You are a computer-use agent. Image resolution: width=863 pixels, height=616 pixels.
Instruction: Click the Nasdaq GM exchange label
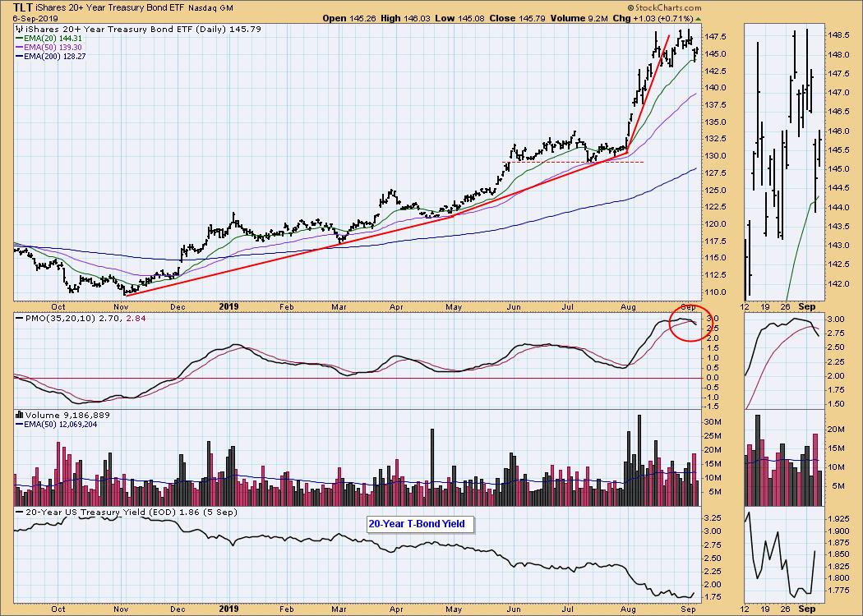point(210,8)
